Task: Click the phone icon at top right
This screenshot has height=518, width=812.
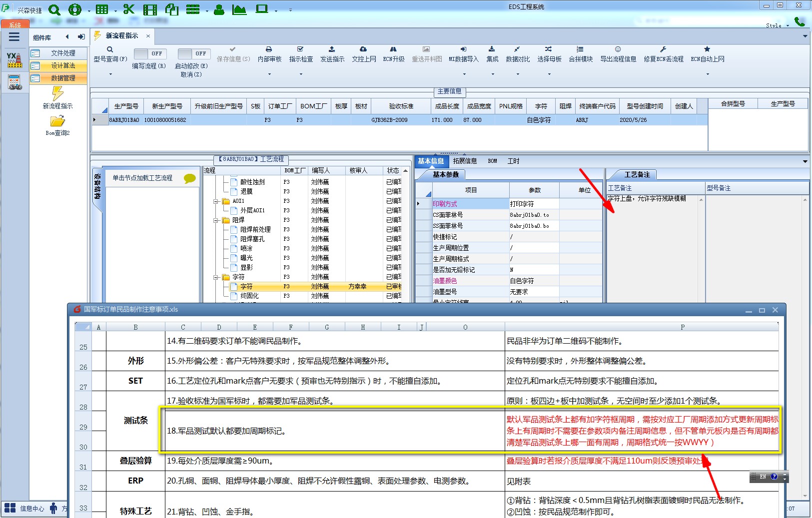Action: [800, 21]
